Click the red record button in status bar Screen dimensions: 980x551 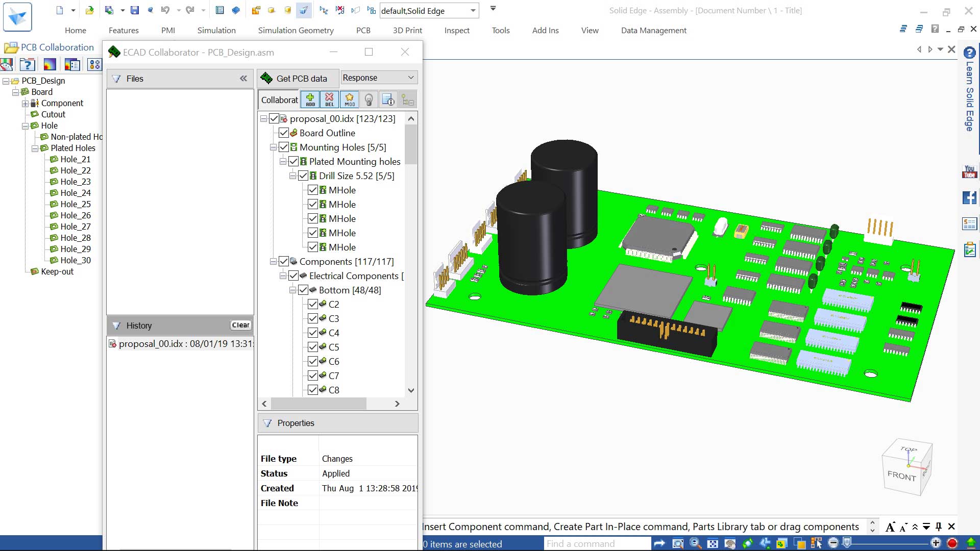pos(952,543)
